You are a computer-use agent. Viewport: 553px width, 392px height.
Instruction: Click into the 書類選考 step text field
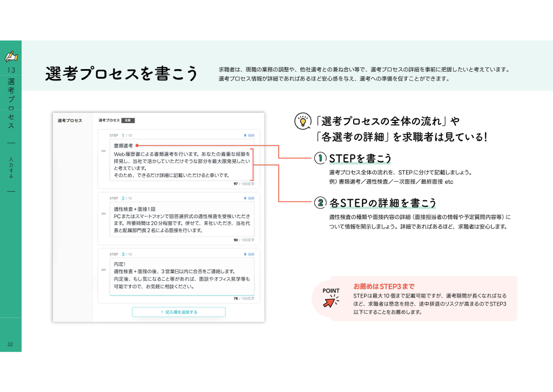click(x=182, y=160)
